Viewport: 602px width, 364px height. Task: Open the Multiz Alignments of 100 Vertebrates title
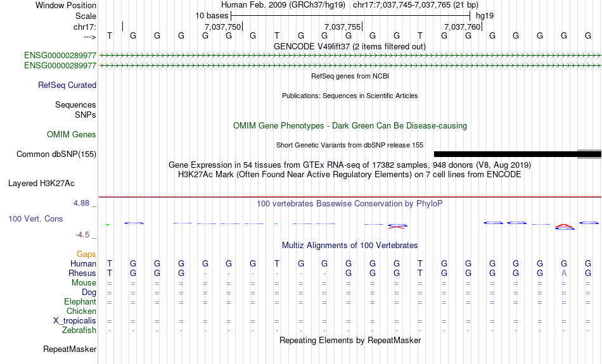(x=350, y=245)
